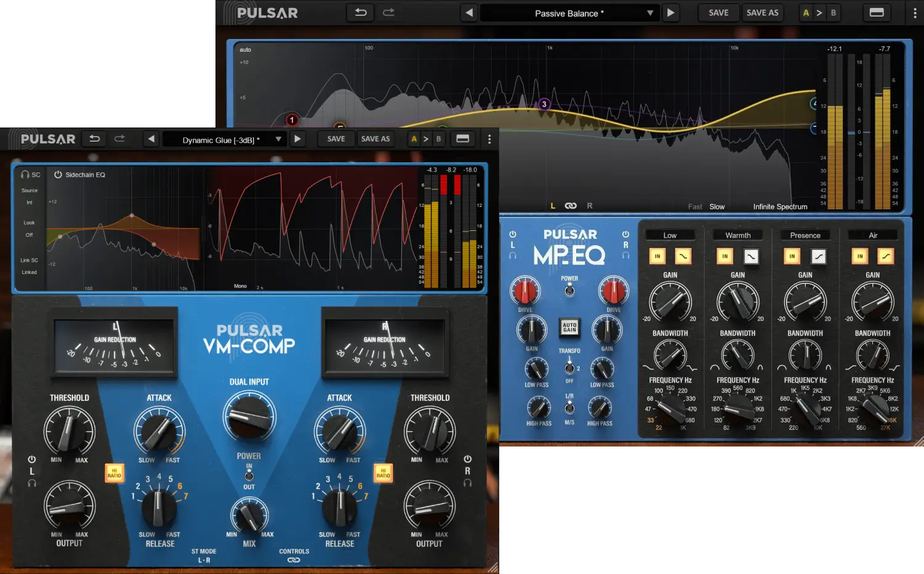Select preset slot B on the top EQ

pyautogui.click(x=834, y=12)
